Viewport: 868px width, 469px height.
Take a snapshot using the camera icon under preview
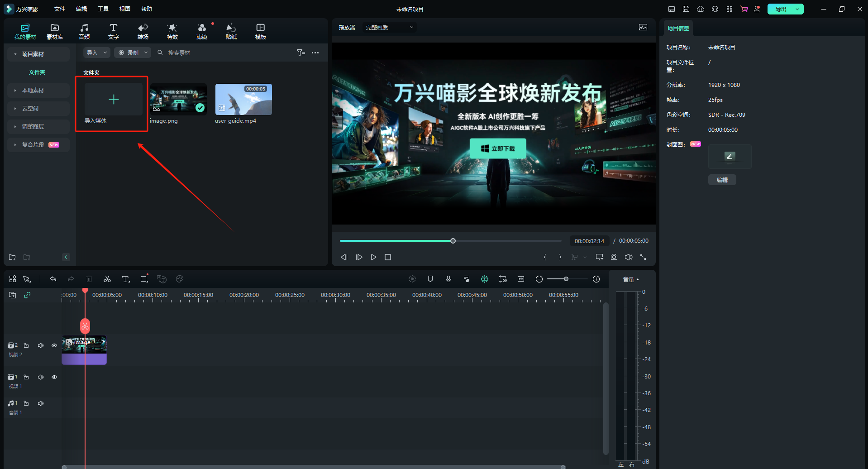tap(614, 257)
